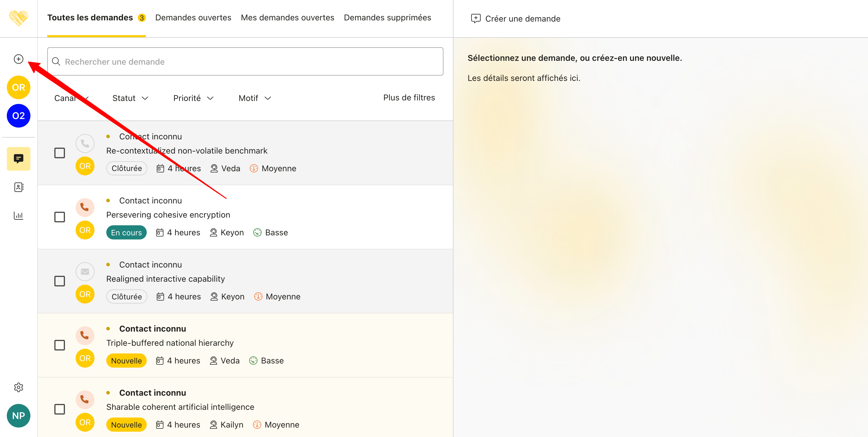Open the statistics bar chart icon
Image resolution: width=868 pixels, height=437 pixels.
point(19,215)
